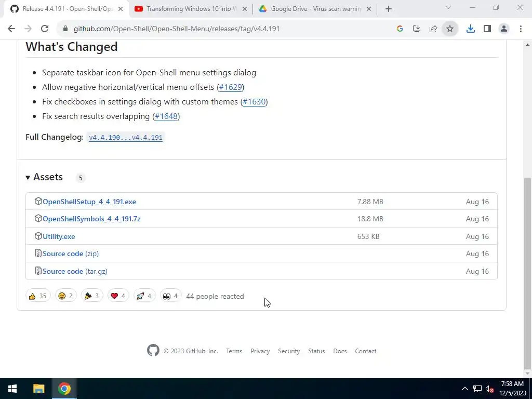React with heart emoji
The image size is (532, 399).
pyautogui.click(x=118, y=296)
